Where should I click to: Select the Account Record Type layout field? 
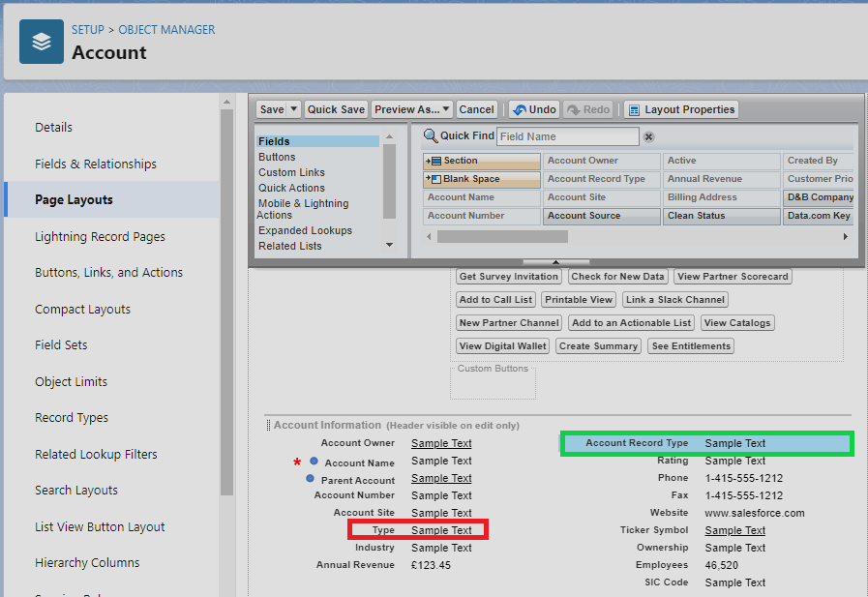pos(707,444)
